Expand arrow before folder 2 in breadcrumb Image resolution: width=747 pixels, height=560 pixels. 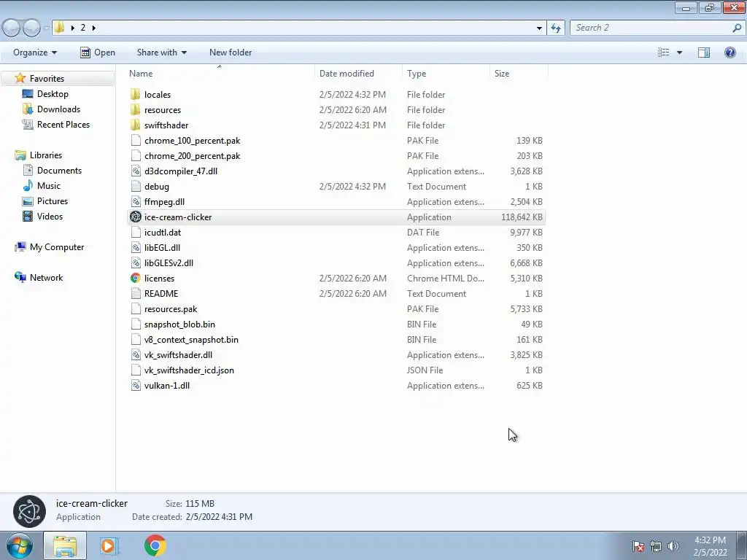72,28
